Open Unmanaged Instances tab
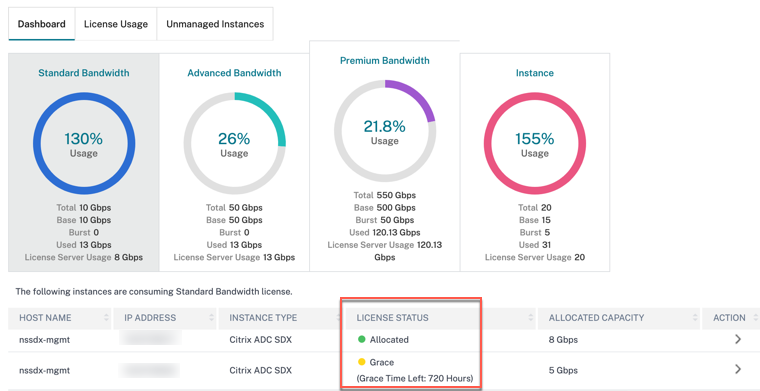Image resolution: width=760 pixels, height=391 pixels. coord(215,24)
